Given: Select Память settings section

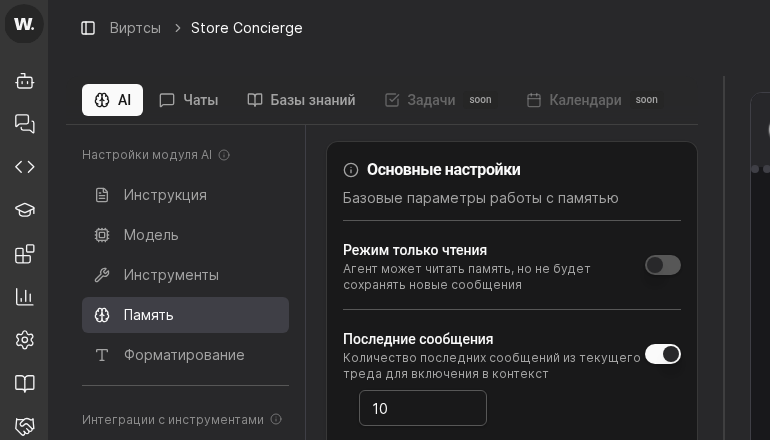Looking at the screenshot, I should point(186,315).
